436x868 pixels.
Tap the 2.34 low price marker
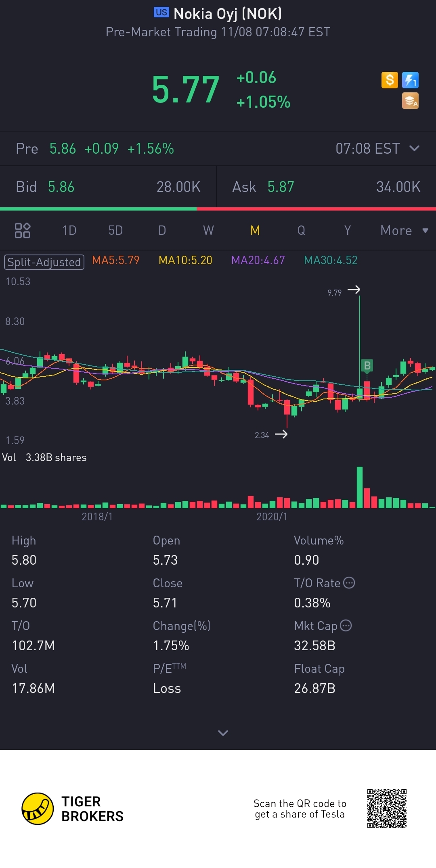click(x=262, y=435)
